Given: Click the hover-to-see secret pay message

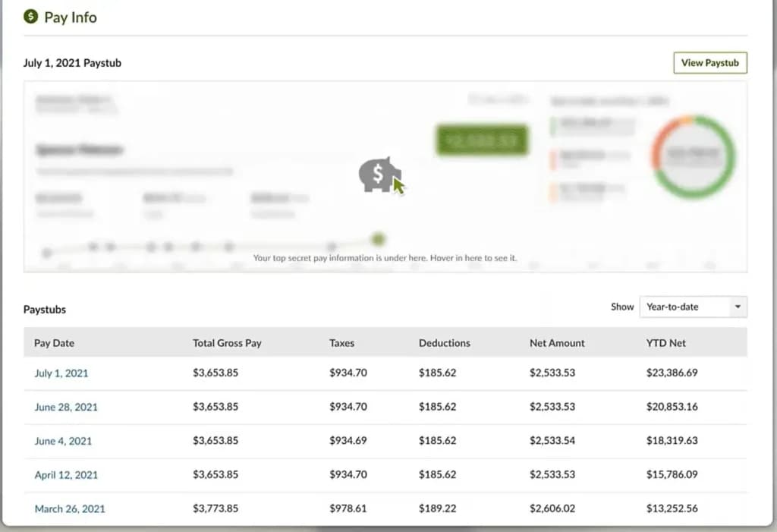Looking at the screenshot, I should coord(385,258).
